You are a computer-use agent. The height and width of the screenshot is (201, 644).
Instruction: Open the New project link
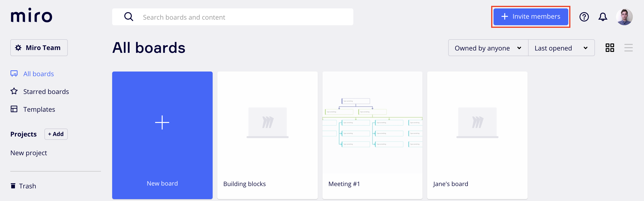click(29, 153)
